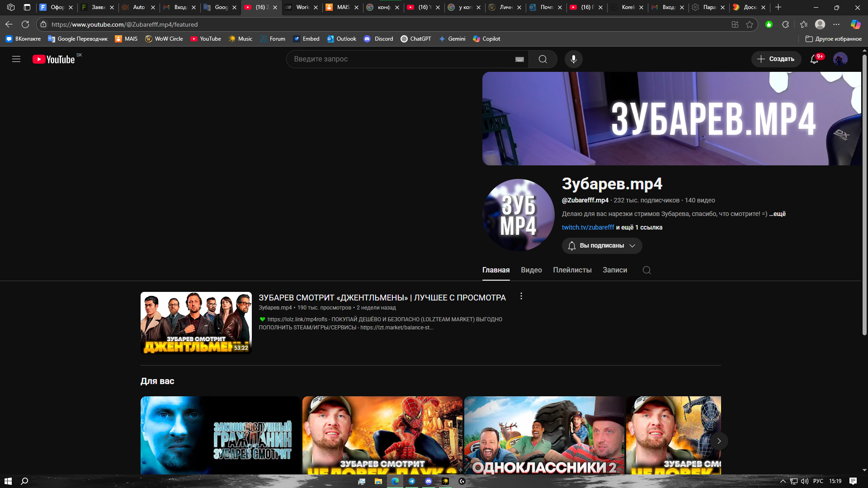
Task: Open the YouTube account avatar menu
Action: pyautogui.click(x=840, y=59)
